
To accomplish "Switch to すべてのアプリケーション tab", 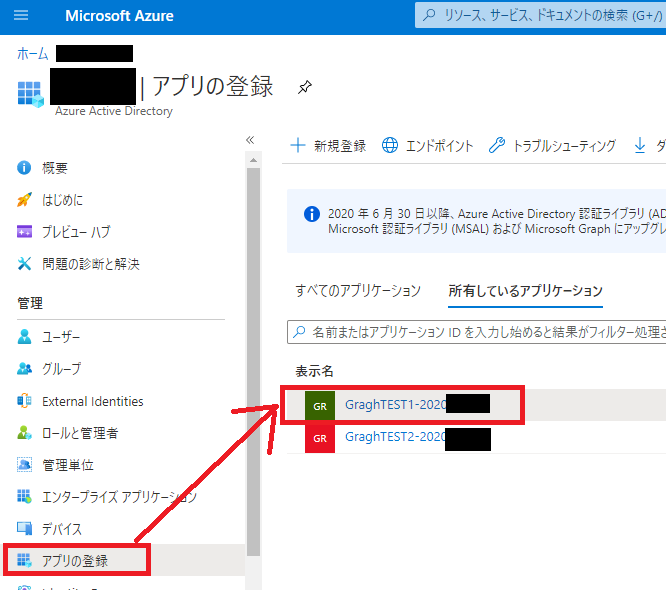I will coord(358,291).
